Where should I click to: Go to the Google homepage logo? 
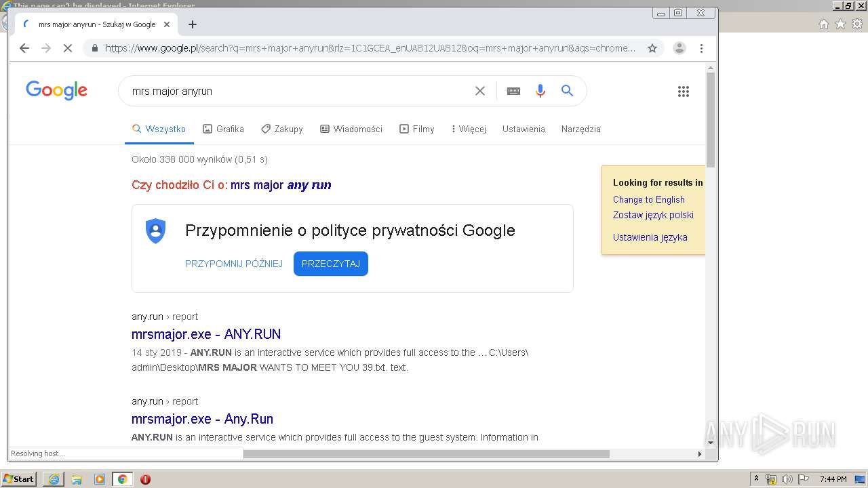point(56,90)
